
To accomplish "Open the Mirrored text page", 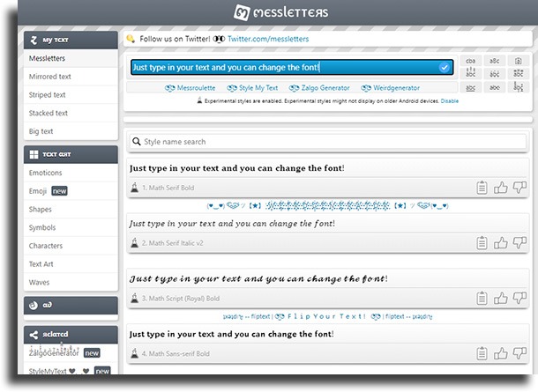I will pyautogui.click(x=71, y=77).
